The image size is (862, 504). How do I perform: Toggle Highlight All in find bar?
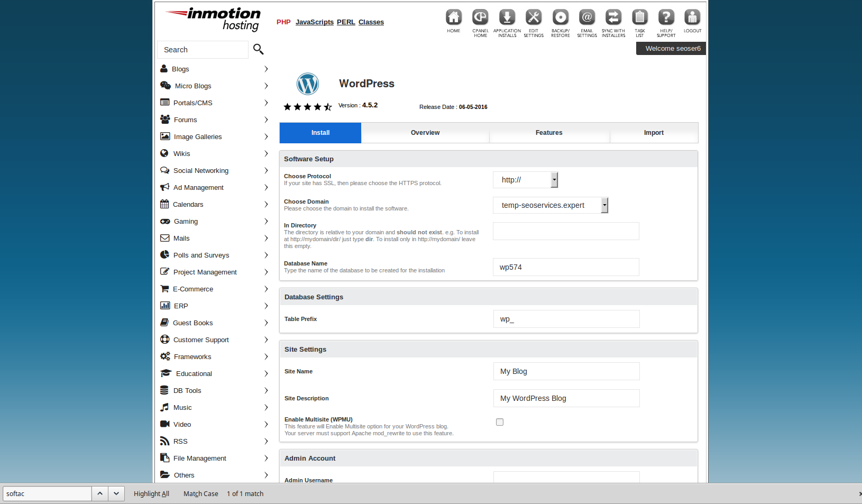tap(151, 494)
